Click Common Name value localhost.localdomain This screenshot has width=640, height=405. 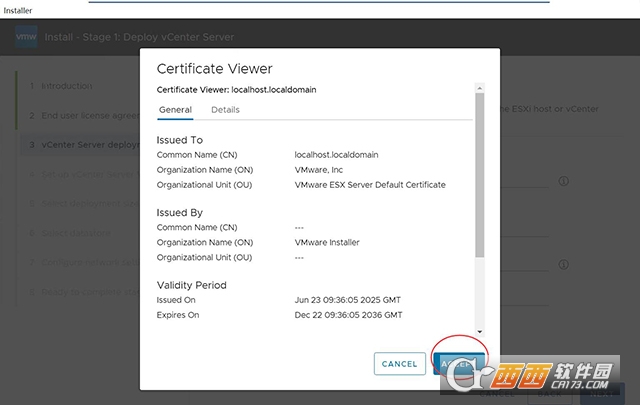pos(336,155)
